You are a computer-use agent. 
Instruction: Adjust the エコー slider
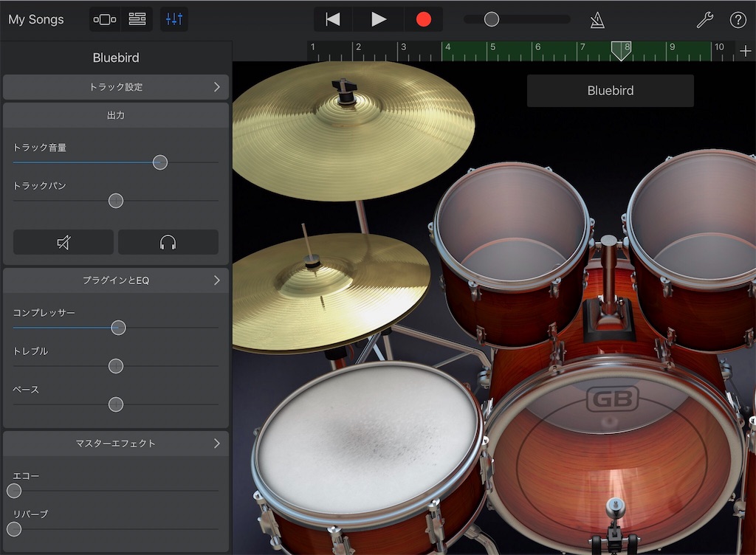tap(14, 491)
